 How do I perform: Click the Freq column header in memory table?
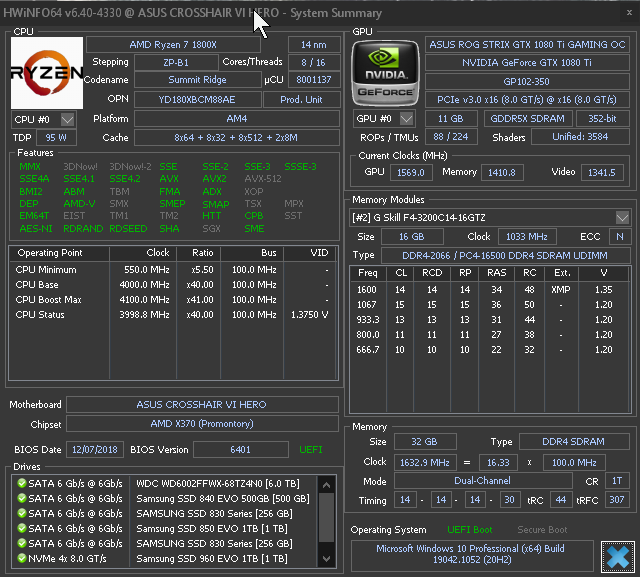(x=368, y=273)
